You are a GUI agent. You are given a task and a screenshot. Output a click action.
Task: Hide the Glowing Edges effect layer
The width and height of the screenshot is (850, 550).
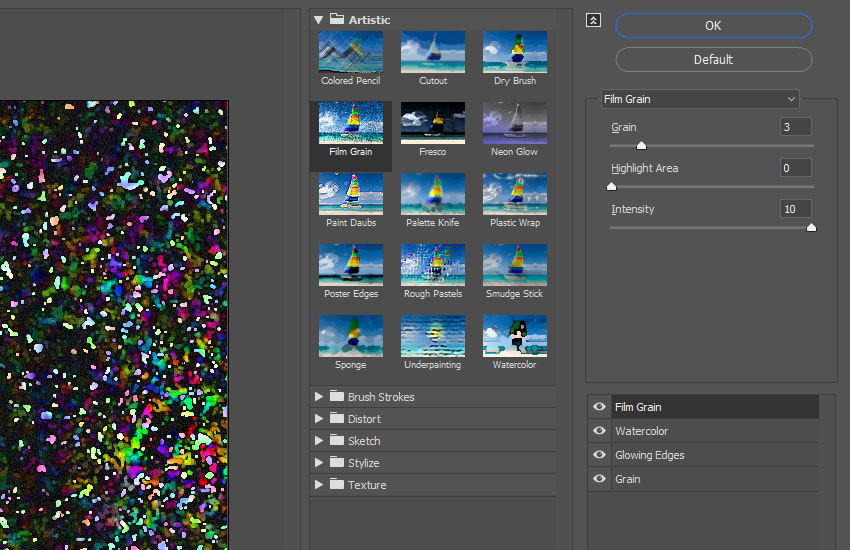(599, 455)
